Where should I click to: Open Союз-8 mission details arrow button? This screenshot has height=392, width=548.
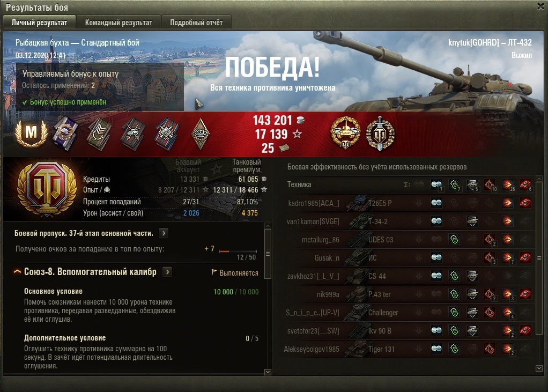pos(167,272)
